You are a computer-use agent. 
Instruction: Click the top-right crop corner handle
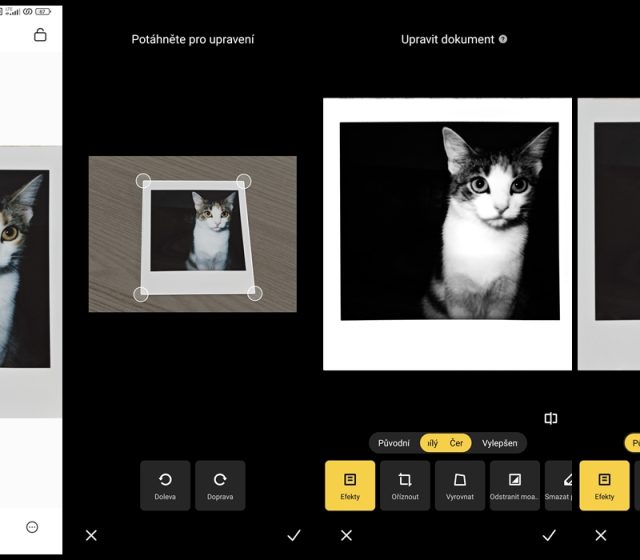[x=243, y=182]
